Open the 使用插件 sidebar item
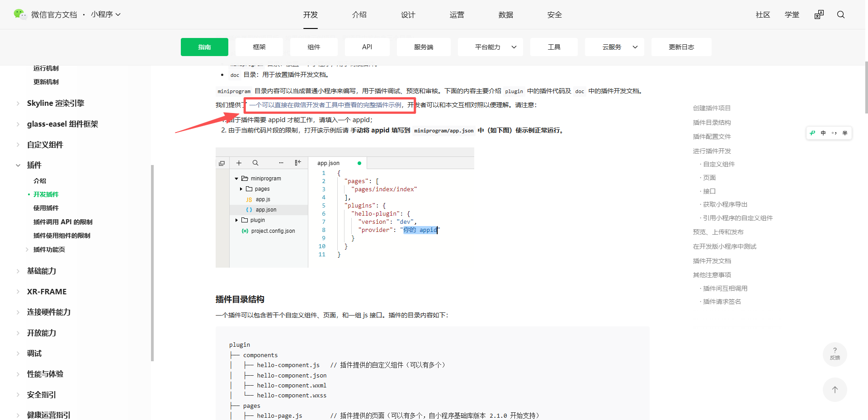Screen dimensions: 868x420 point(46,208)
